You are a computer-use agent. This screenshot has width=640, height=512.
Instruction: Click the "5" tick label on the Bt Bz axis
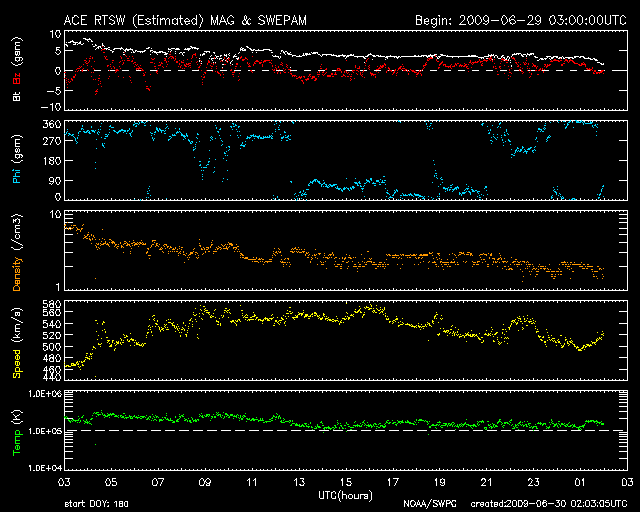[58, 51]
